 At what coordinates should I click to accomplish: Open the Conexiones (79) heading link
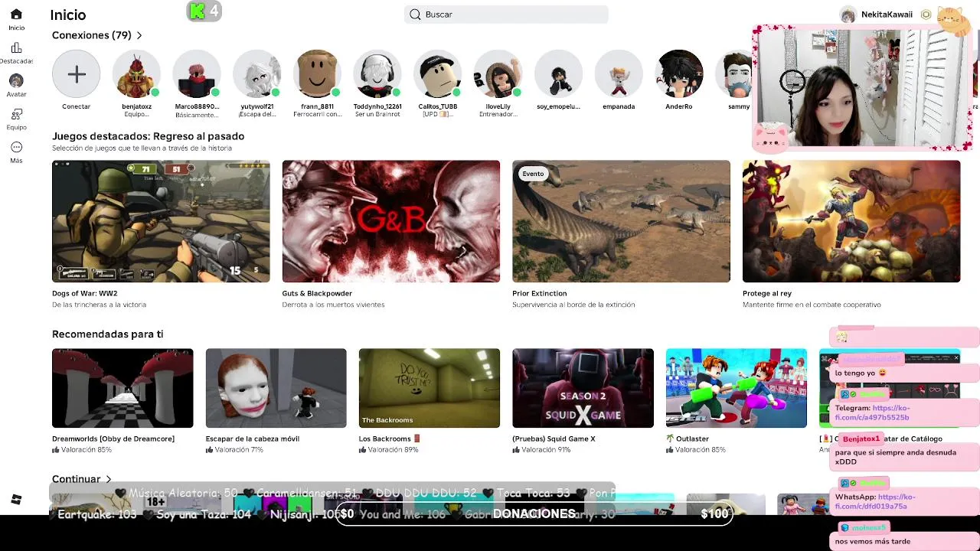coord(92,35)
